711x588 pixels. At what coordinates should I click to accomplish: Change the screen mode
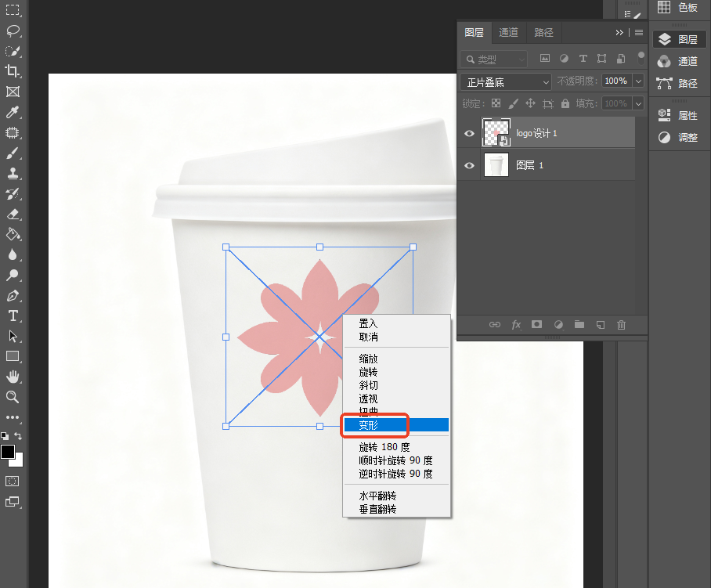[x=13, y=502]
